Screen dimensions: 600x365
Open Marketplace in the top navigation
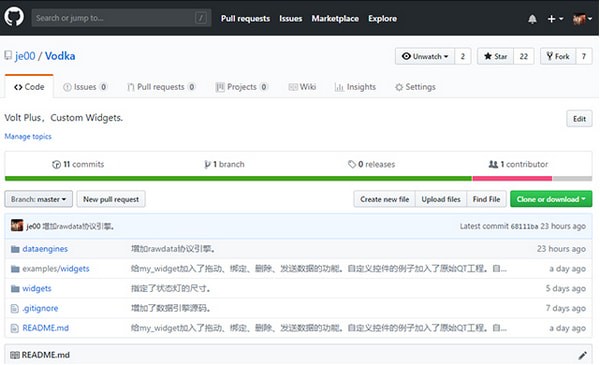tap(335, 18)
